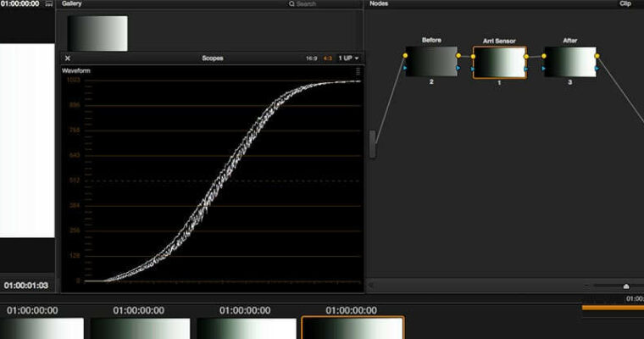Open the 1 UP scope layout dropdown
Image resolution: width=644 pixels, height=339 pixels.
348,58
